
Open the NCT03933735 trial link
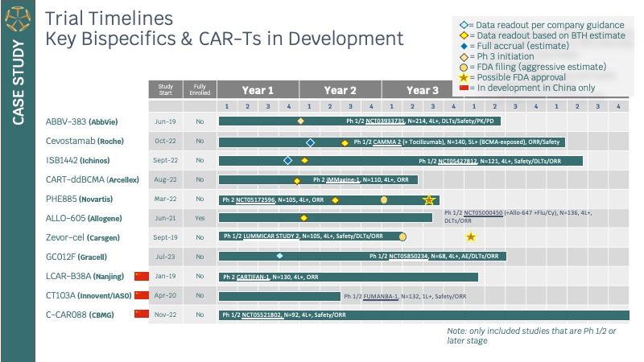coord(386,121)
